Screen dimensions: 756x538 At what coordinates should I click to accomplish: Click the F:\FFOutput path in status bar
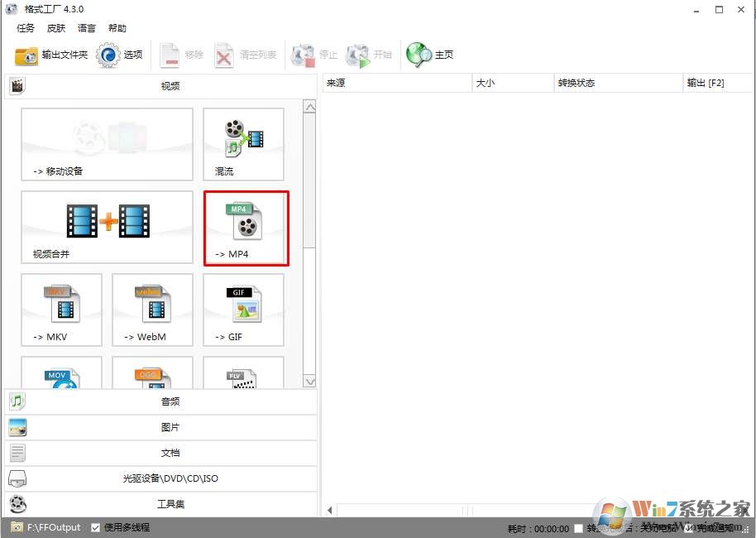pos(54,527)
